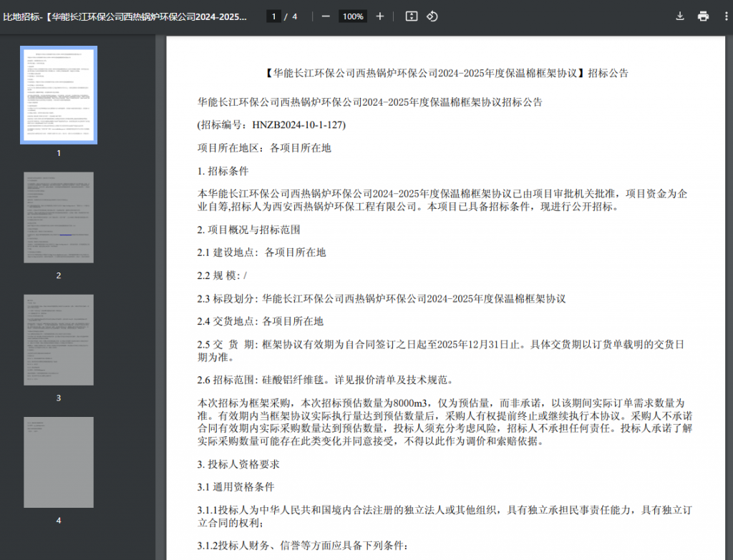Click page label '3' under thumbnail
Image resolution: width=733 pixels, height=560 pixels.
[x=59, y=398]
